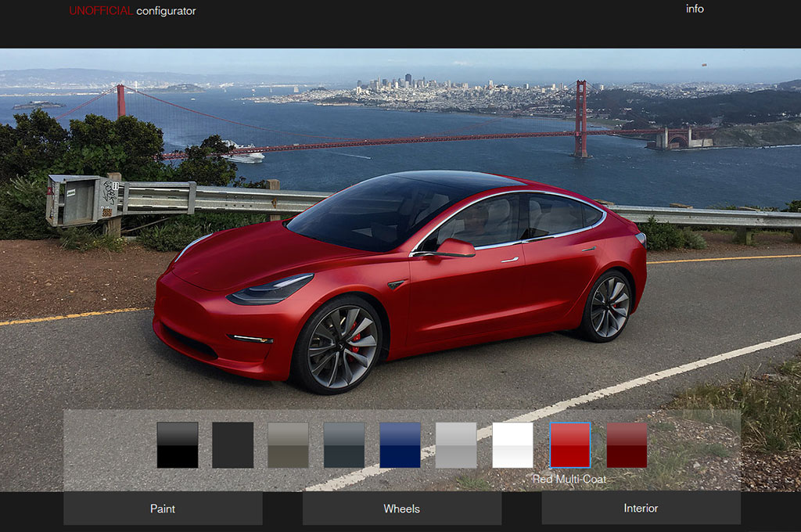
Task: Select the white paint swatch
Action: (x=512, y=445)
